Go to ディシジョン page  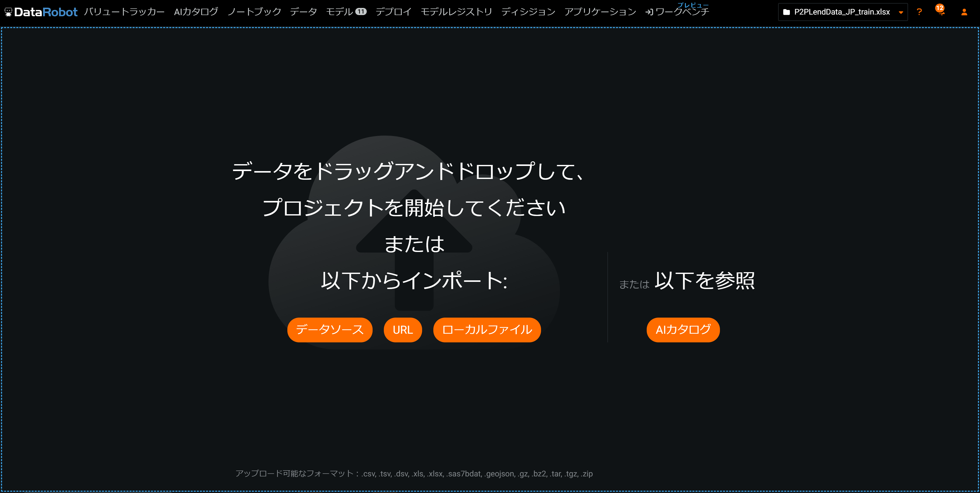coord(528,12)
